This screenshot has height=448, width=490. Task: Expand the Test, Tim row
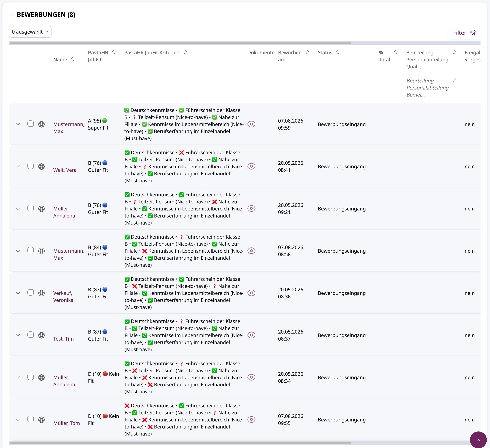(18, 335)
